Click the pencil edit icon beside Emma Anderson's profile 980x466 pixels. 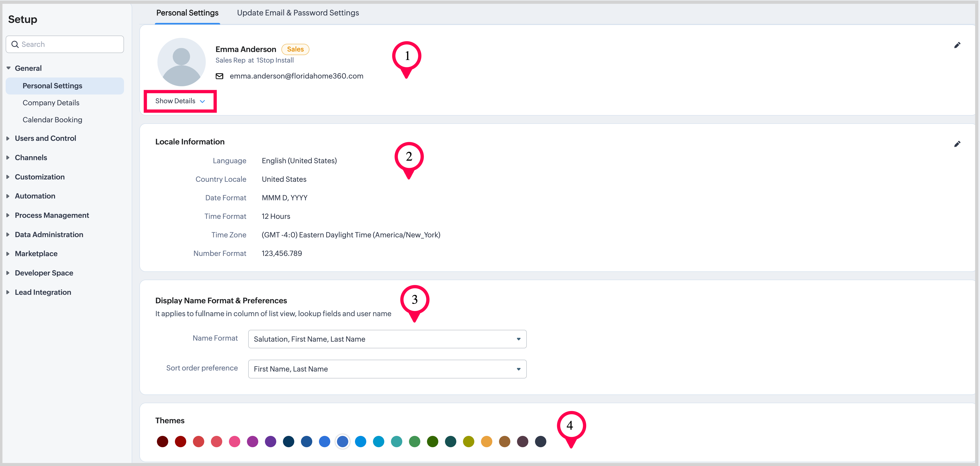pyautogui.click(x=957, y=45)
